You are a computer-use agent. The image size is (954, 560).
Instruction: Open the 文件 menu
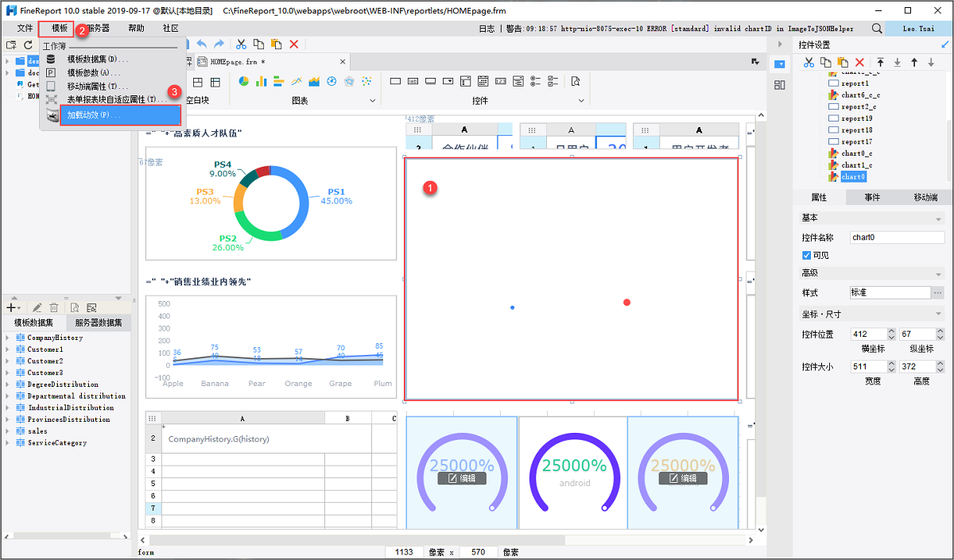[25, 28]
